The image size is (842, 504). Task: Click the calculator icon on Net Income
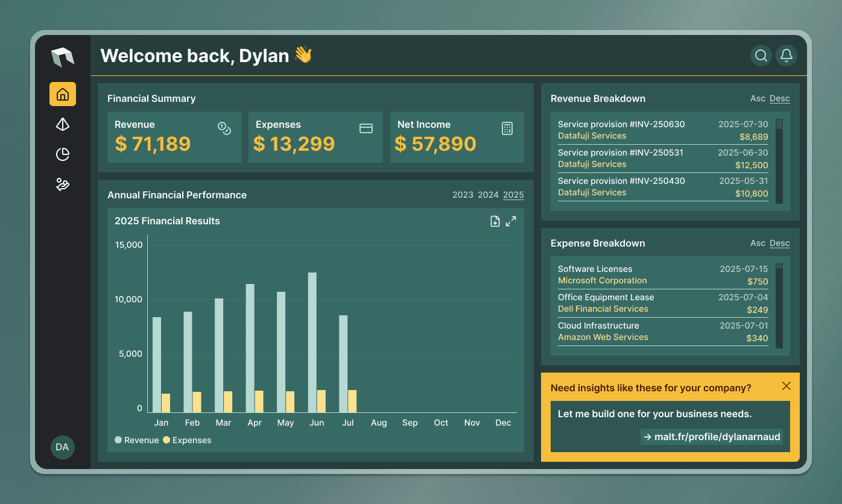click(x=507, y=128)
